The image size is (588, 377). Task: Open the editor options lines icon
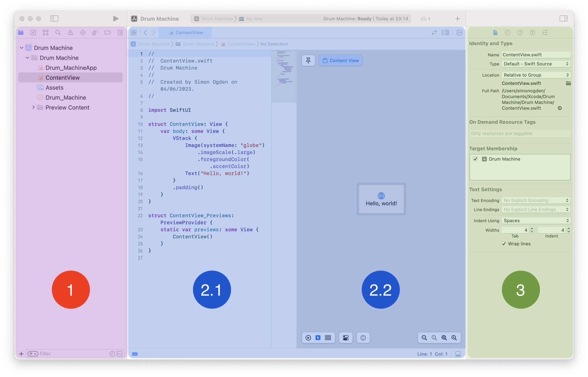(x=445, y=33)
